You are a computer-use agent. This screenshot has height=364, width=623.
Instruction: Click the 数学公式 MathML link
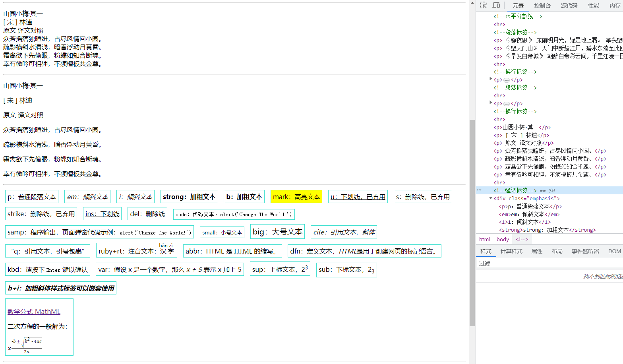[34, 312]
